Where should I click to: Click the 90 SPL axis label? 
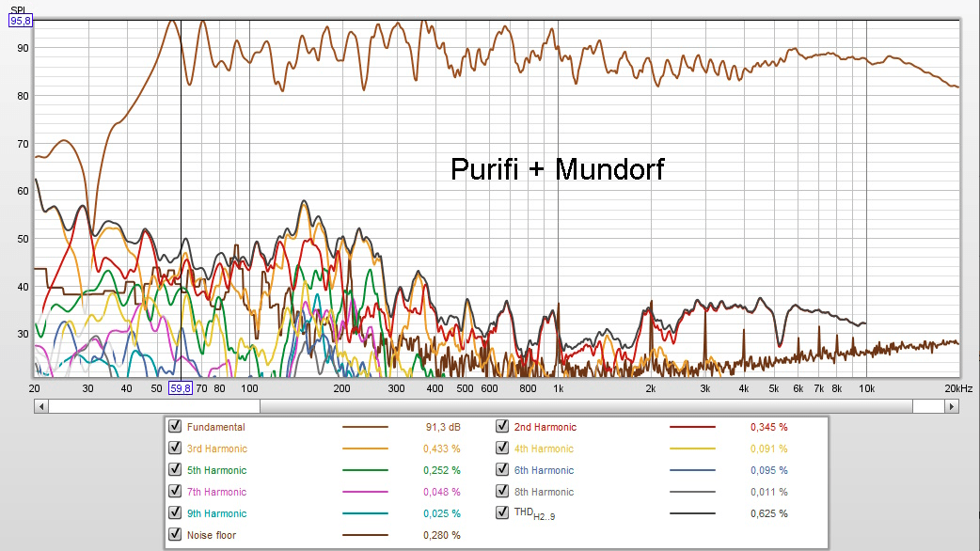click(x=24, y=48)
